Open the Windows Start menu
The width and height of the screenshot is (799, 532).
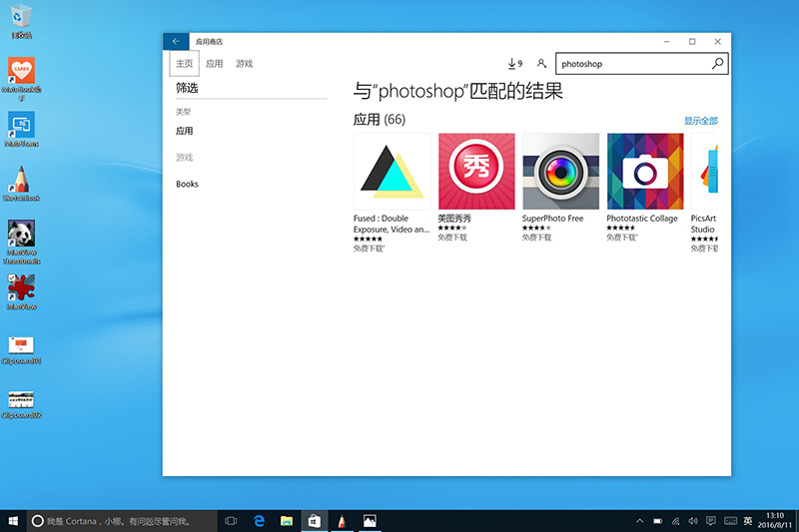point(13,521)
